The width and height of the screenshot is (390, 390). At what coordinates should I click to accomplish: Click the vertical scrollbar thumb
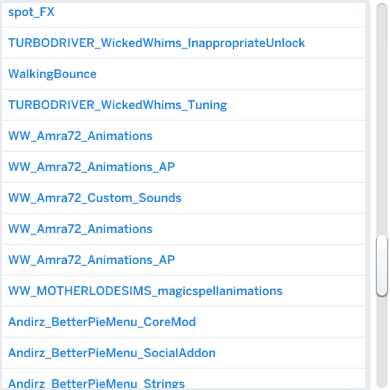click(x=382, y=266)
